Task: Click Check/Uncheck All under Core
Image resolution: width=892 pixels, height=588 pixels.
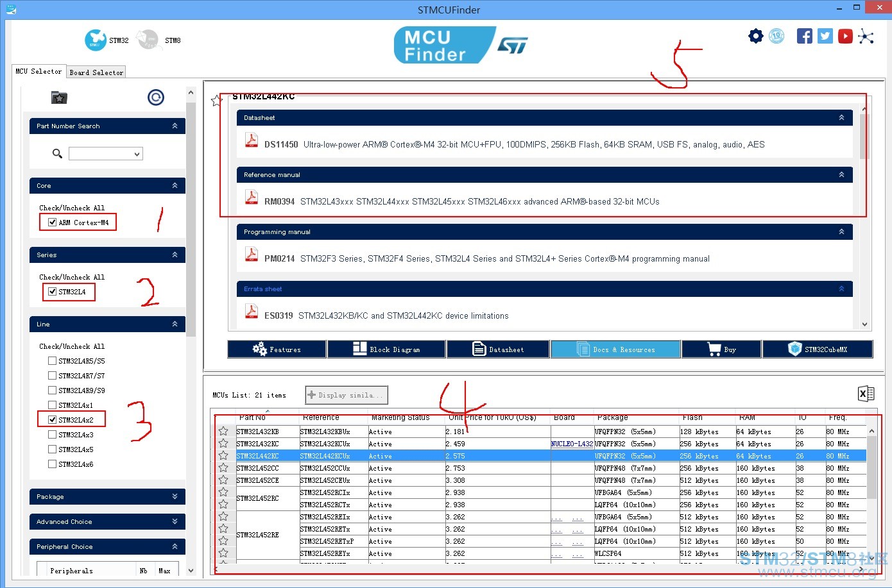Action: point(72,208)
